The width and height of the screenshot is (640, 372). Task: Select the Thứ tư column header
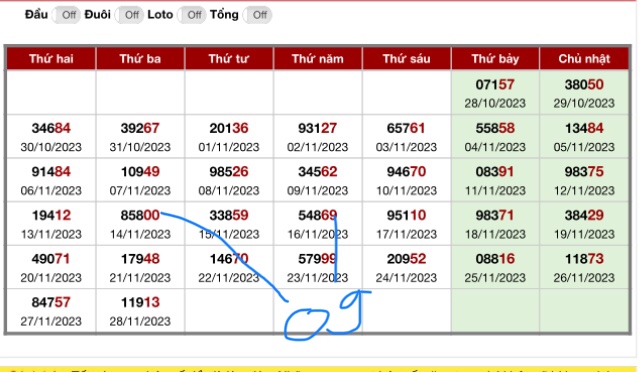point(229,59)
